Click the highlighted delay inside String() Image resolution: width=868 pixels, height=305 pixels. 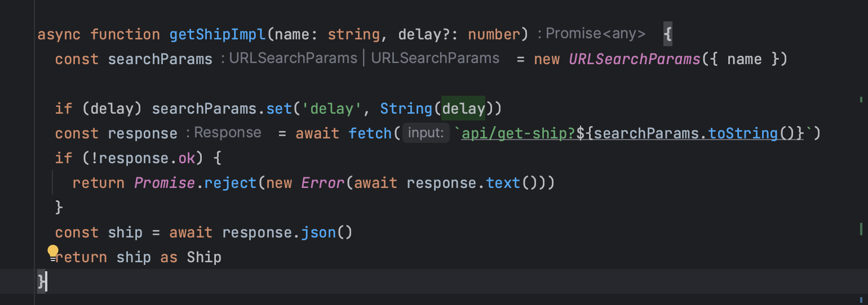coord(463,108)
